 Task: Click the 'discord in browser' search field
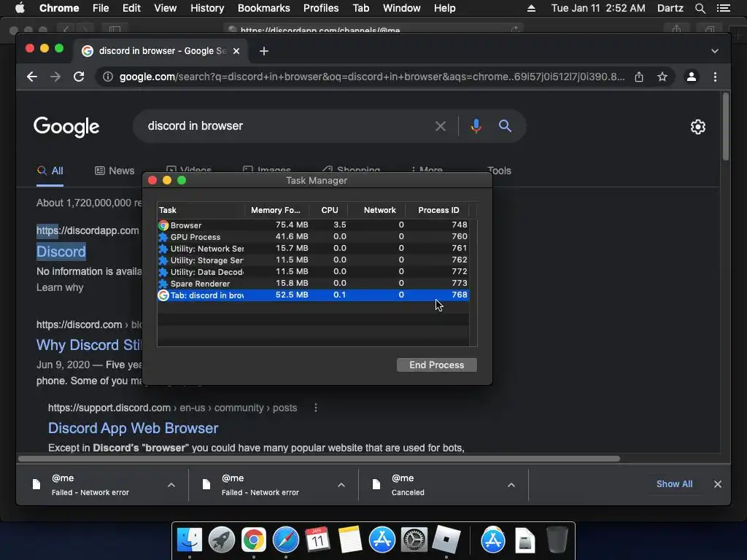286,126
